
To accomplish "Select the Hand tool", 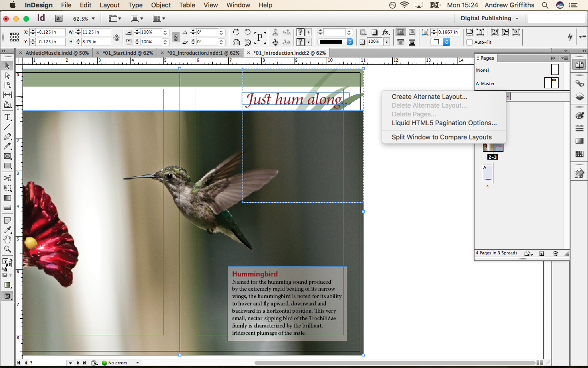I will coord(7,239).
